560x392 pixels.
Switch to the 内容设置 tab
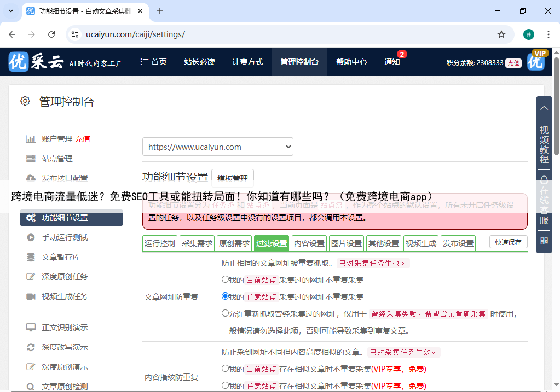click(309, 243)
